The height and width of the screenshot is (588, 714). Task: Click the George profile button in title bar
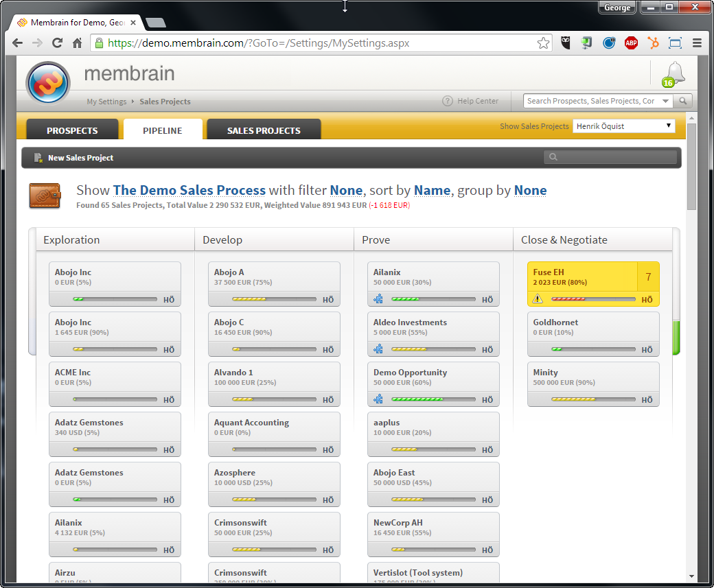[x=617, y=8]
